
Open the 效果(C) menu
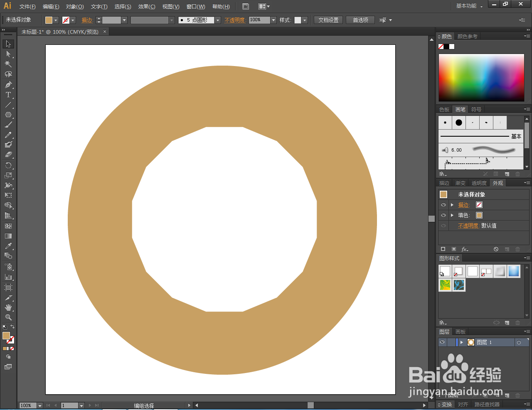[x=147, y=7]
